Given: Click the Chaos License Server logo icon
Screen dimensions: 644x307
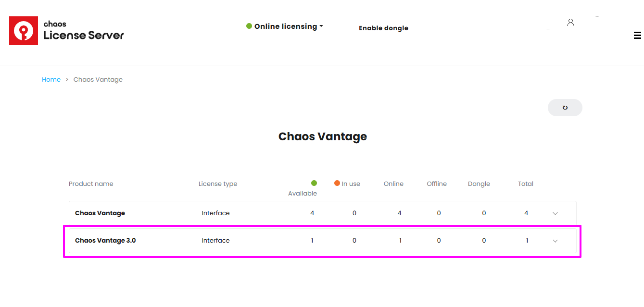Looking at the screenshot, I should tap(24, 31).
